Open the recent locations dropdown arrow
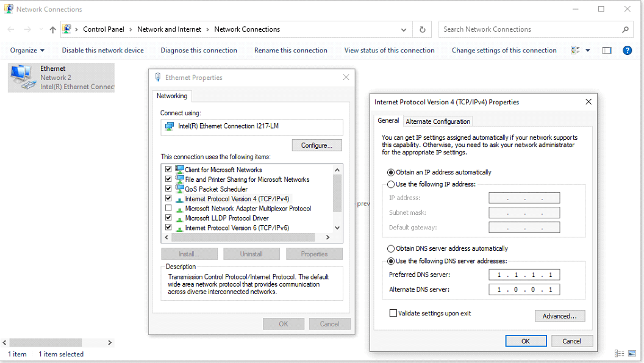The width and height of the screenshot is (644, 363). pyautogui.click(x=41, y=29)
